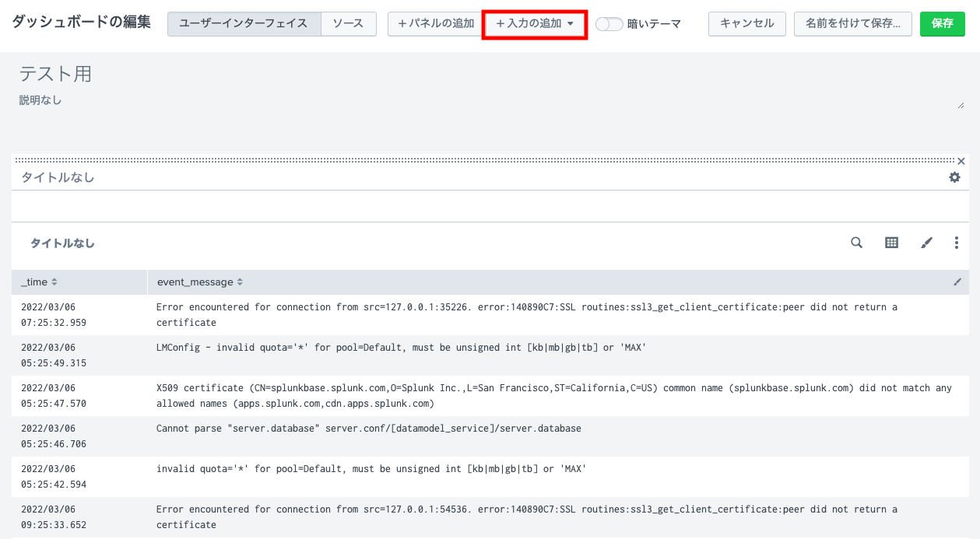
Task: Click the timestamp 05:25:47.570
Action: pos(54,404)
